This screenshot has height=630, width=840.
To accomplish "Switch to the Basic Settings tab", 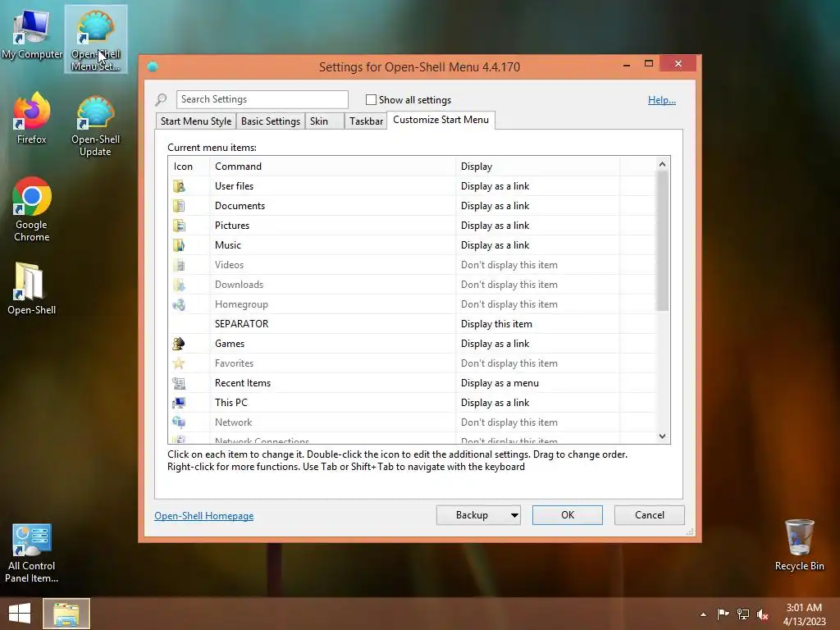I will (x=271, y=121).
